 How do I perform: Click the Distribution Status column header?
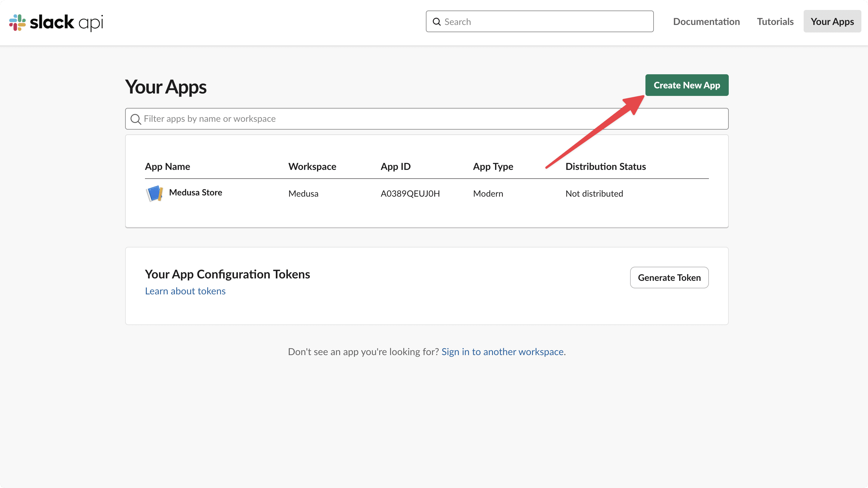605,166
